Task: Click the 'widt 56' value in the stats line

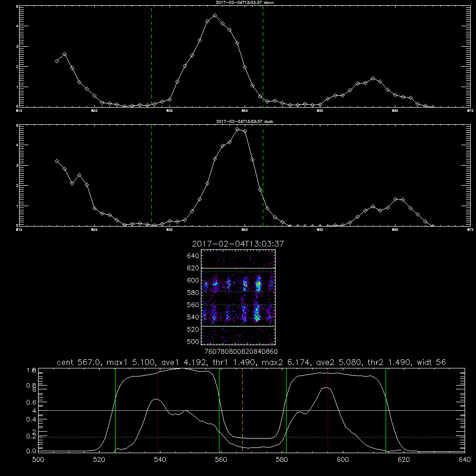Action: coord(431,362)
